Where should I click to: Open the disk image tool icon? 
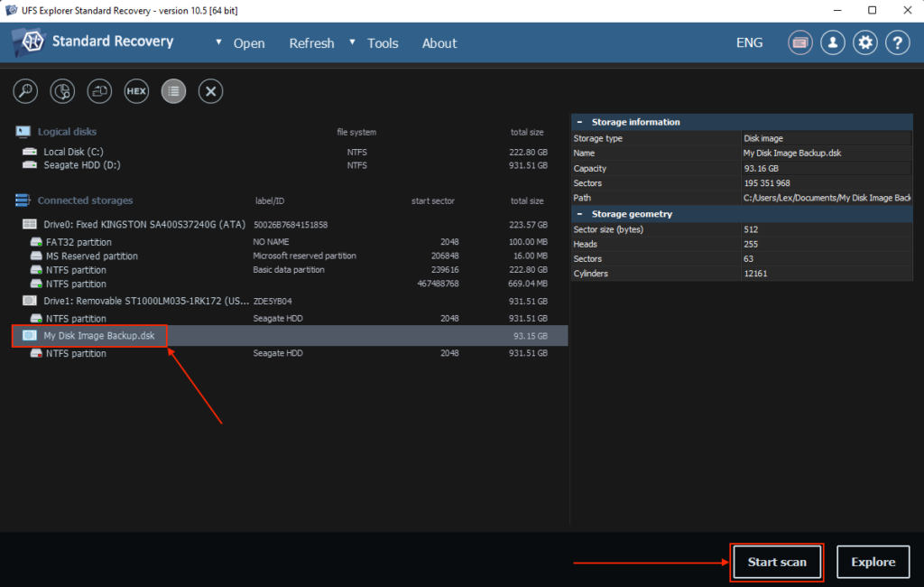(x=99, y=91)
